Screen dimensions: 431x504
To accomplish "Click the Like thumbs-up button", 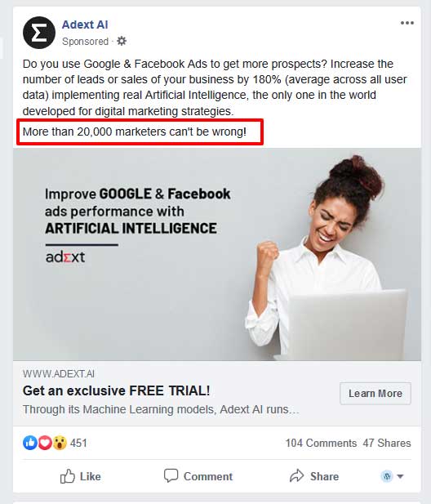I will (81, 476).
